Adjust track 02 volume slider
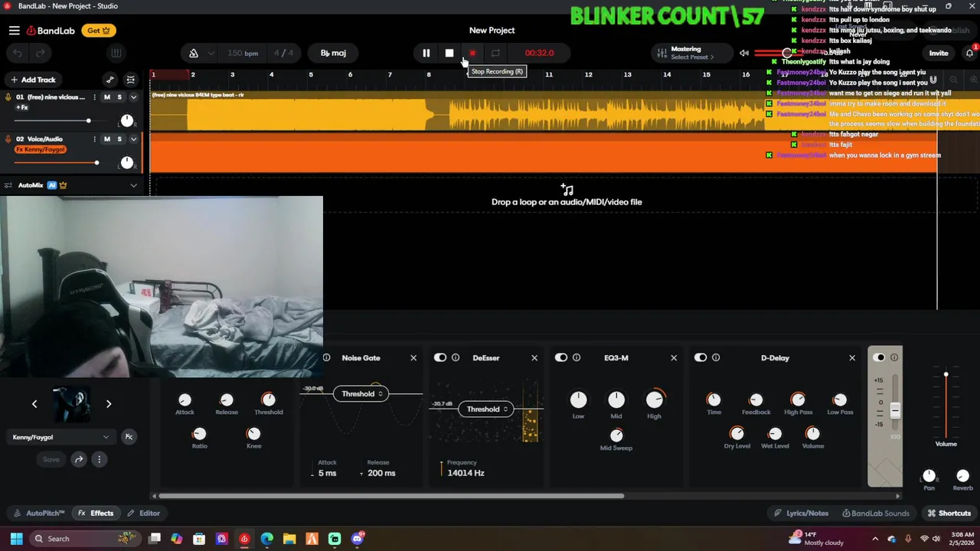This screenshot has width=980, height=551. pos(96,162)
